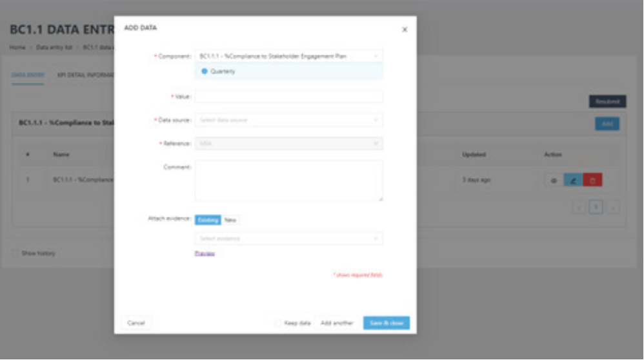Viewport: 644px width, 360px height.
Task: Tick the Keep data checkbox
Action: point(278,323)
